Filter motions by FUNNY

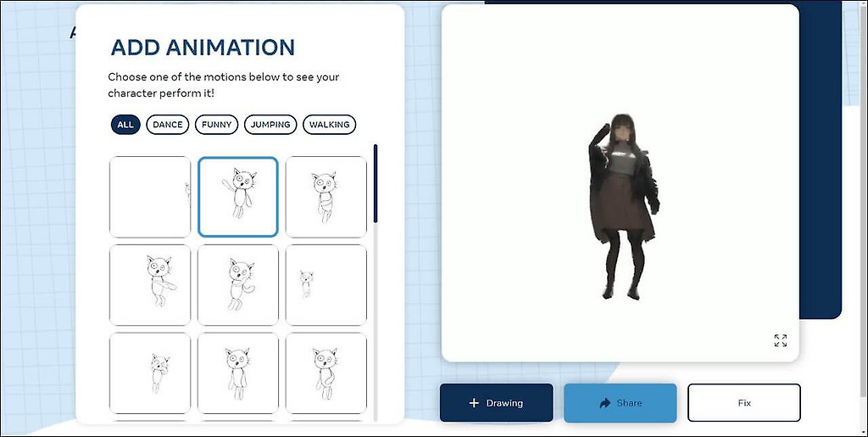[x=216, y=125]
